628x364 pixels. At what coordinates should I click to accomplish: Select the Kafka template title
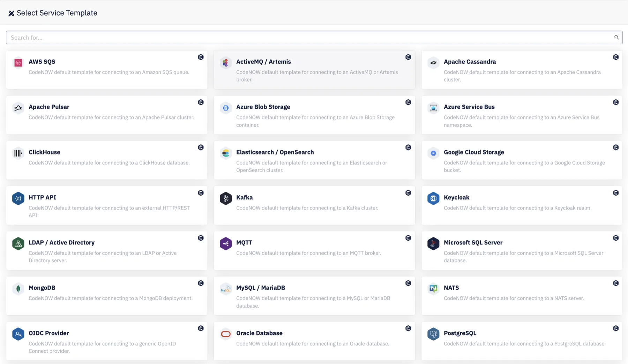point(244,197)
